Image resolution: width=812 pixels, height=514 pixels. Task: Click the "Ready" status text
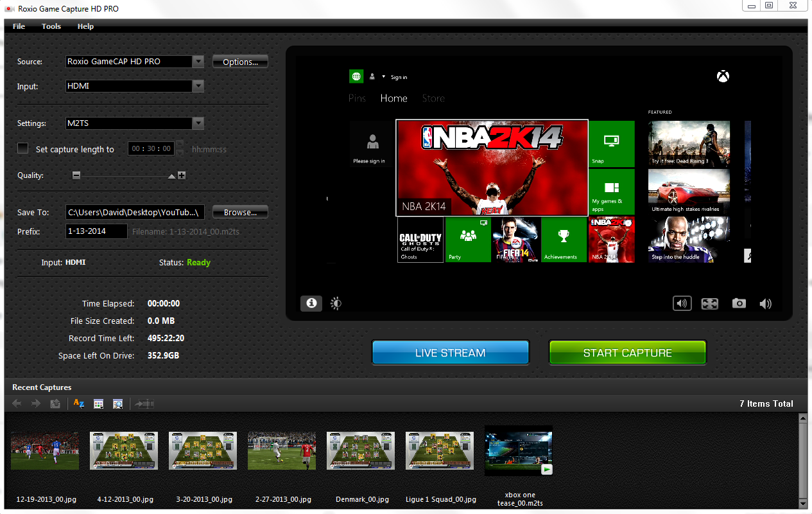[x=198, y=262]
